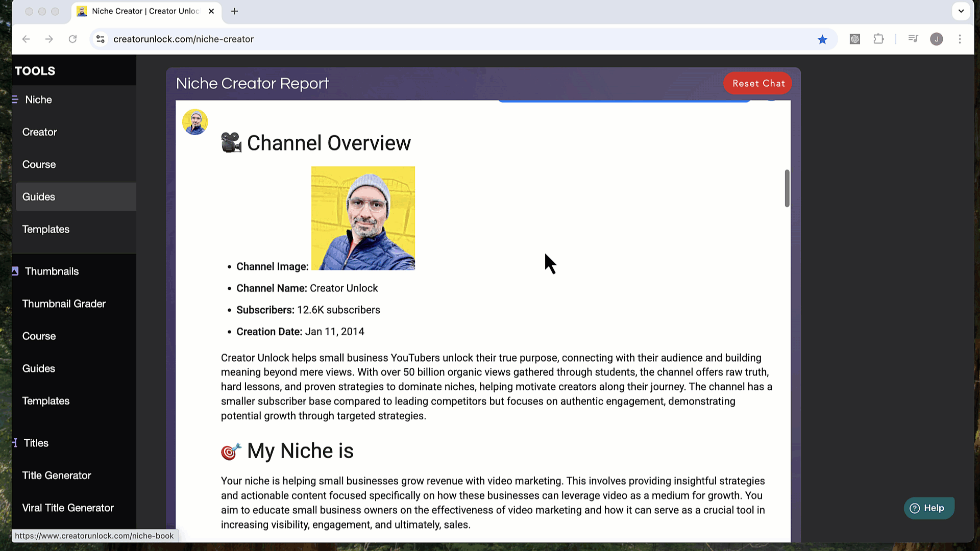The width and height of the screenshot is (980, 551).
Task: Click the Niche section icon in sidebar
Action: coord(15,99)
